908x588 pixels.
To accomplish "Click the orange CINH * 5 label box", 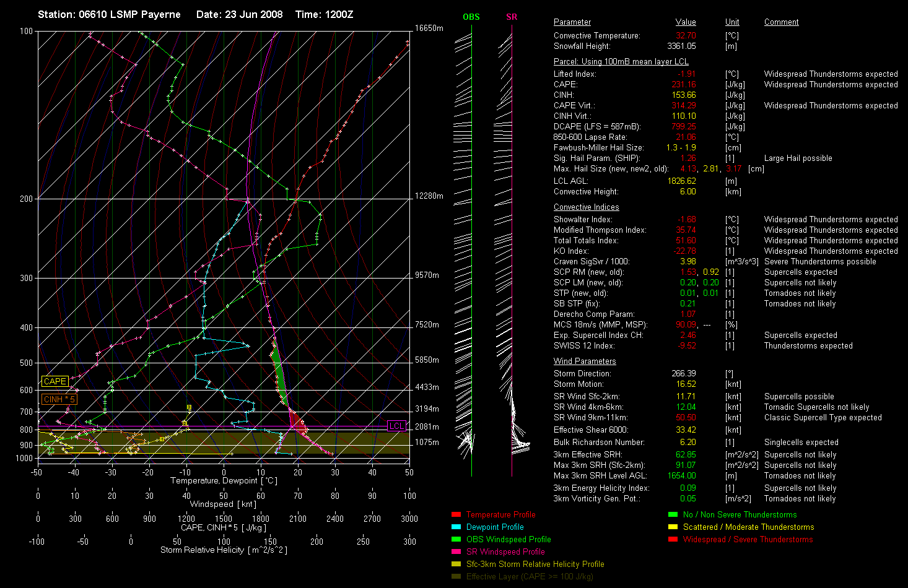I will [x=59, y=400].
